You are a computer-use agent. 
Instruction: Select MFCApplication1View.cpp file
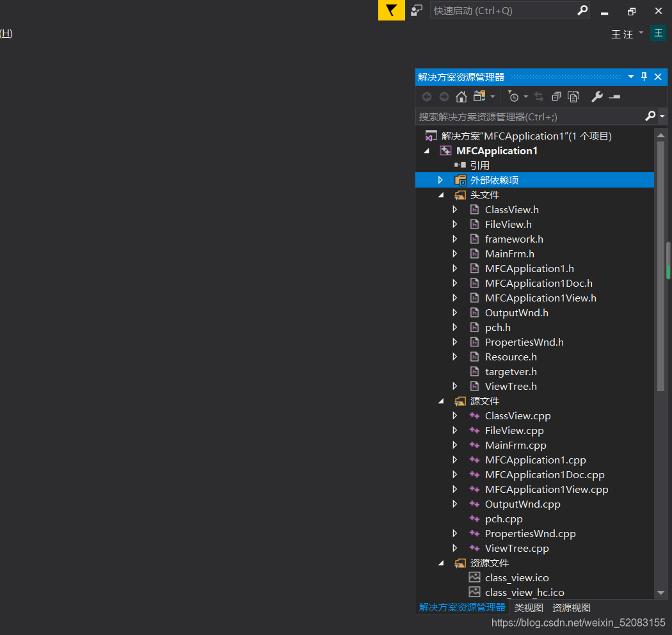point(547,490)
